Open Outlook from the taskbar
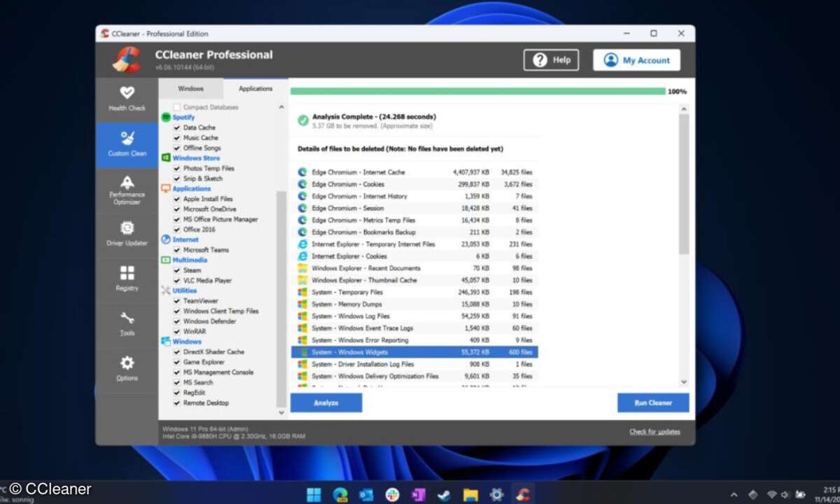The image size is (840, 504). pos(366,494)
